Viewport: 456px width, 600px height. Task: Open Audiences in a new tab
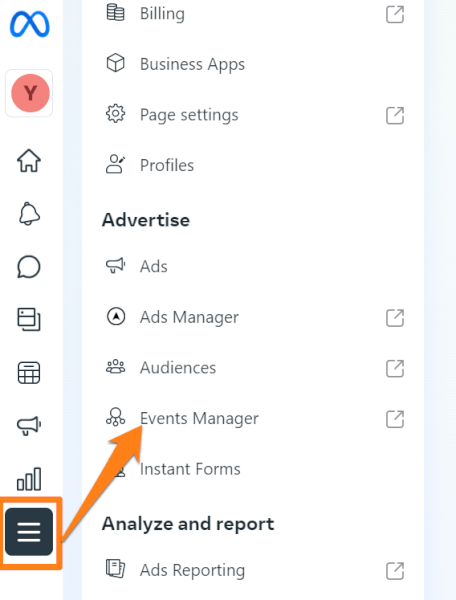click(395, 368)
